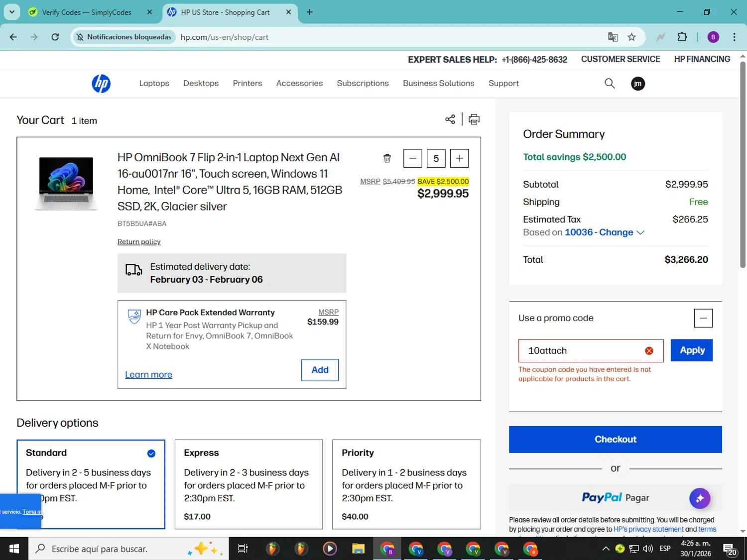Screen dimensions: 747x560
Task: Open the Windows Start menu
Action: coord(14,549)
